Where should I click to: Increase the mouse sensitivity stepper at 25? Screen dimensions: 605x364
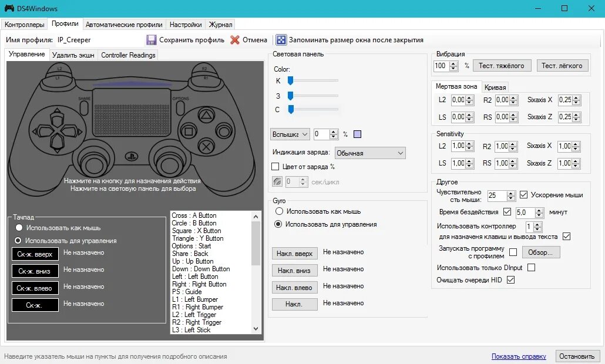(511, 194)
